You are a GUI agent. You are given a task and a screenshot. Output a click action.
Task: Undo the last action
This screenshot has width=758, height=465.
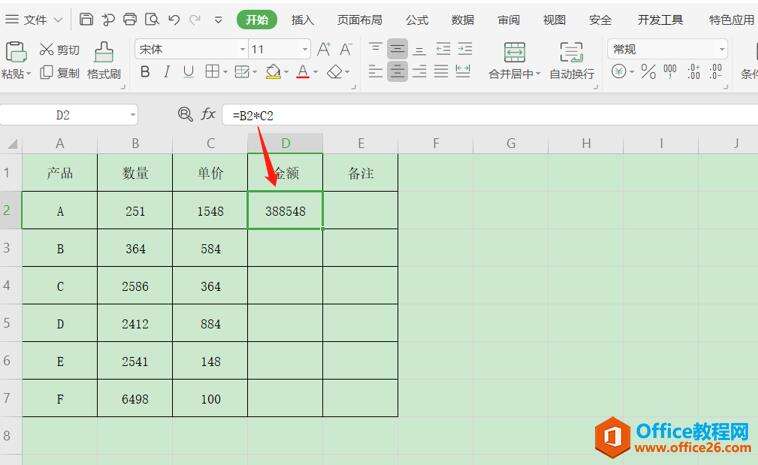click(174, 19)
